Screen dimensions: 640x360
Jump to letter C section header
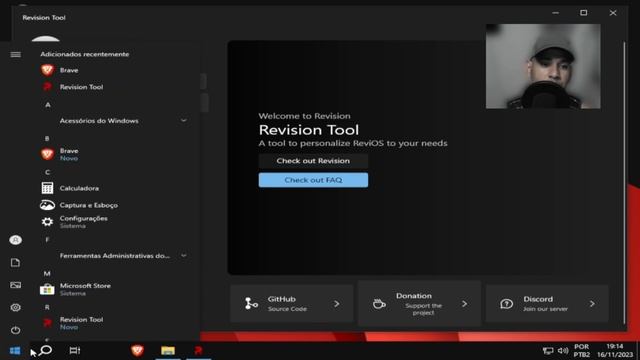tap(47, 172)
